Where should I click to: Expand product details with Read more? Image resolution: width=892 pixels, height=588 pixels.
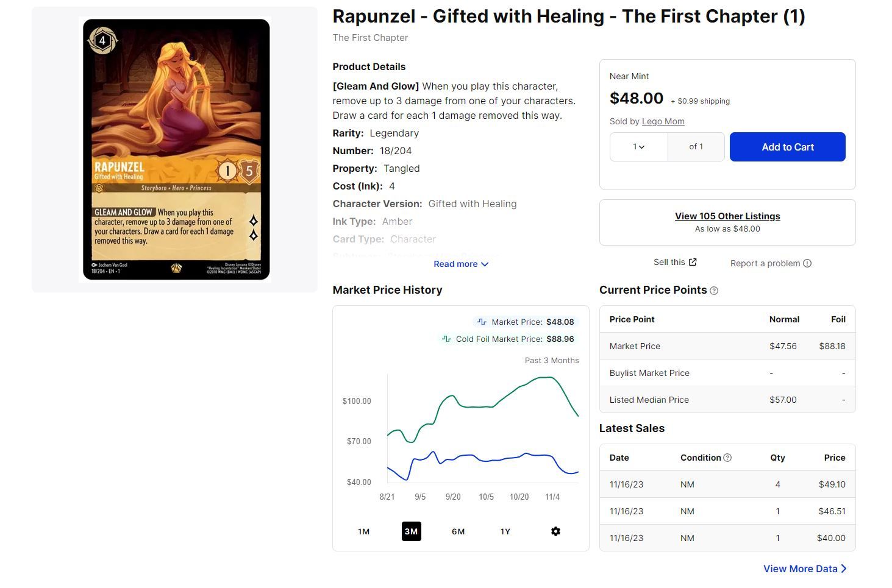tap(461, 264)
